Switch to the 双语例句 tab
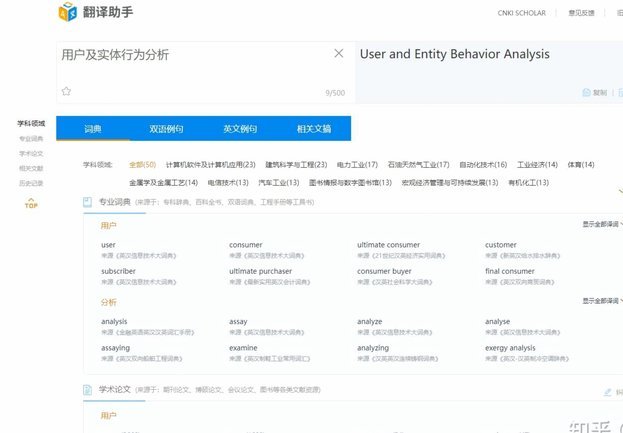Viewport: 623px width, 433px height. [166, 129]
